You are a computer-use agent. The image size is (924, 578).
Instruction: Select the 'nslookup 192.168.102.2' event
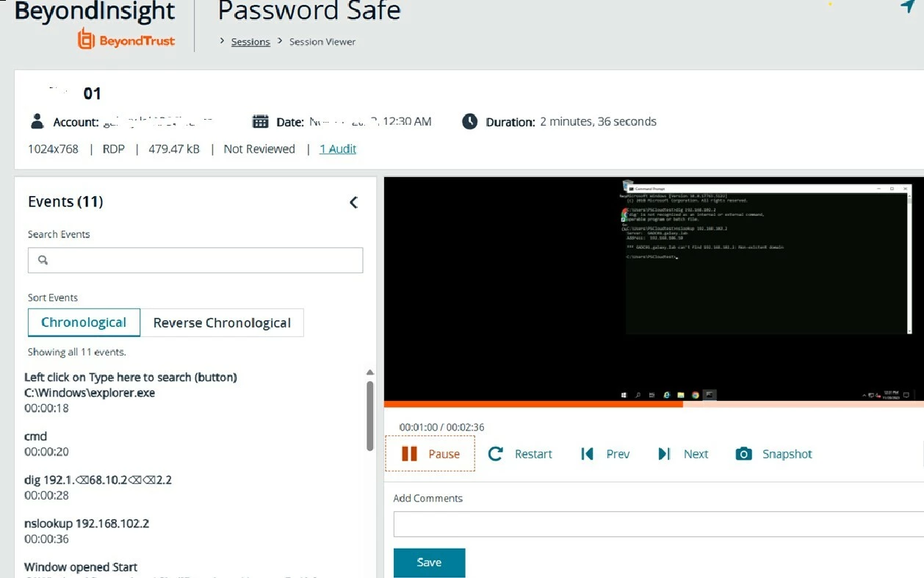point(87,531)
